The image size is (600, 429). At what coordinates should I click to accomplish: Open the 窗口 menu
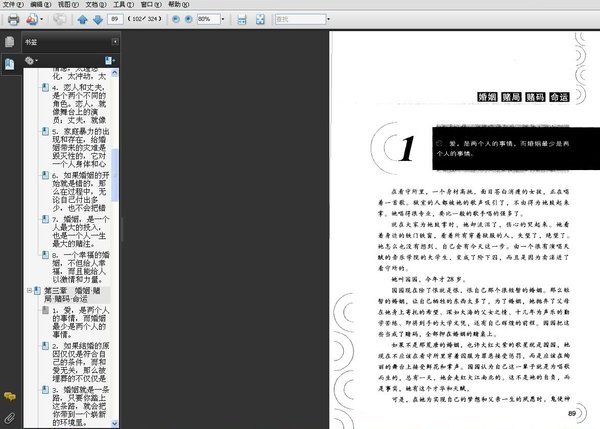[x=151, y=4]
